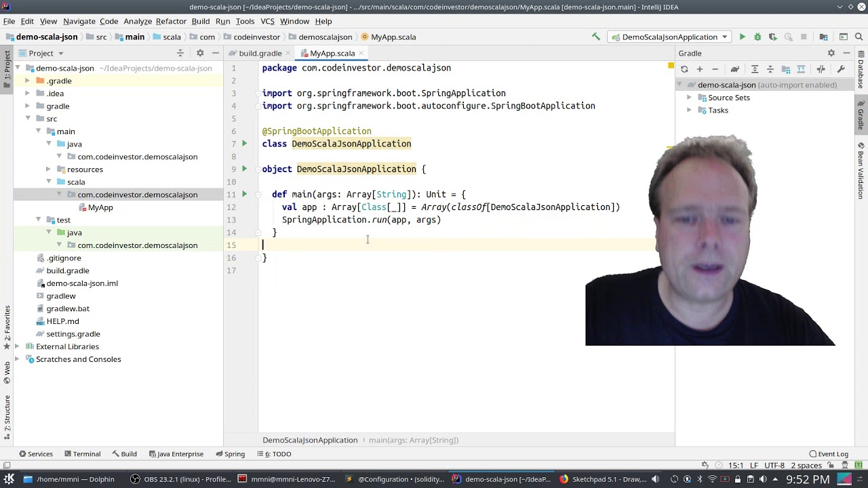Image resolution: width=868 pixels, height=488 pixels.
Task: Open the KDE application launcher
Action: point(9,479)
